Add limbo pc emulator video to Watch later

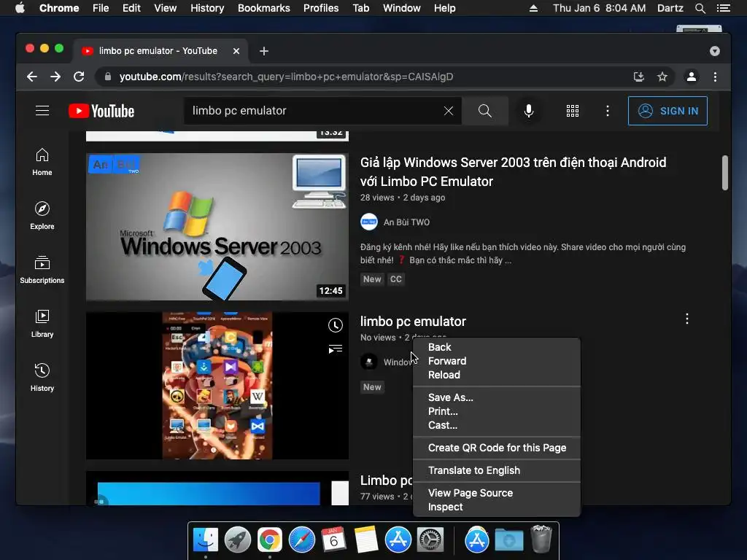(336, 325)
